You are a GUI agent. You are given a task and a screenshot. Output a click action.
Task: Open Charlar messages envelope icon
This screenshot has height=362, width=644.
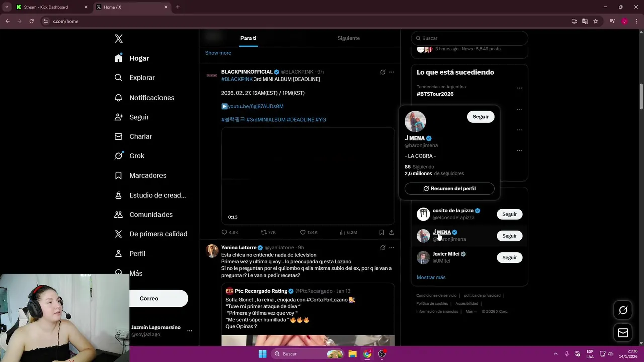(x=118, y=136)
